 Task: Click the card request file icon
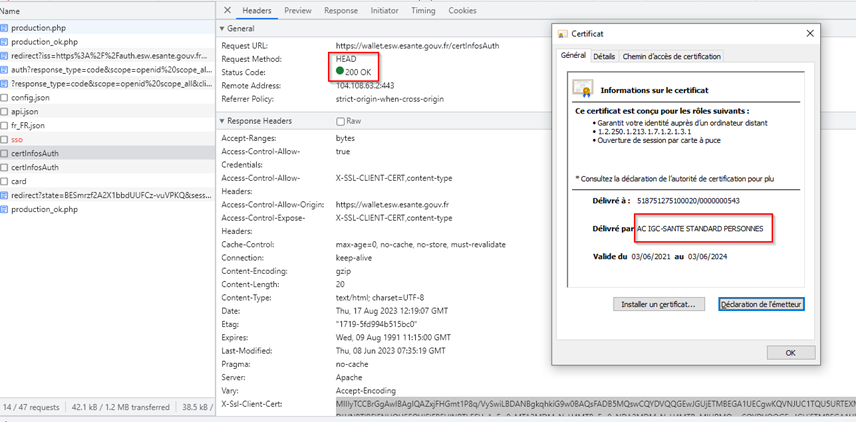tap(5, 182)
